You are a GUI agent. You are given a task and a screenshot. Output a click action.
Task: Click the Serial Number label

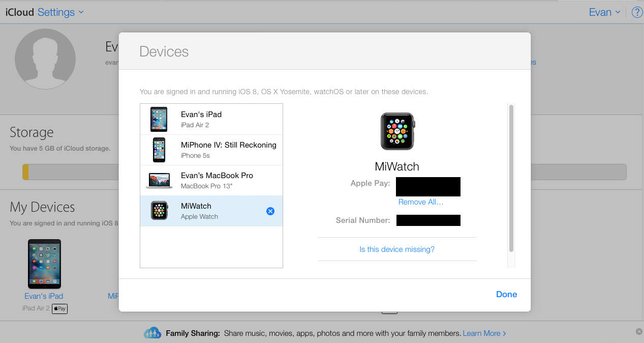click(363, 220)
